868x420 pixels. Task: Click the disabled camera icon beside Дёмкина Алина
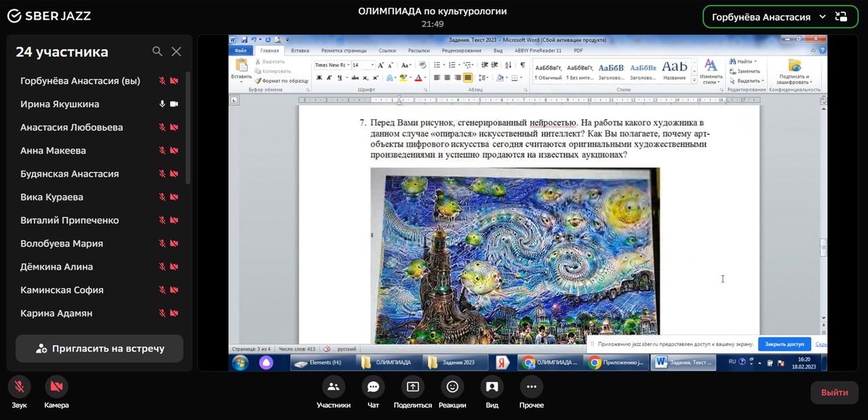coord(174,267)
